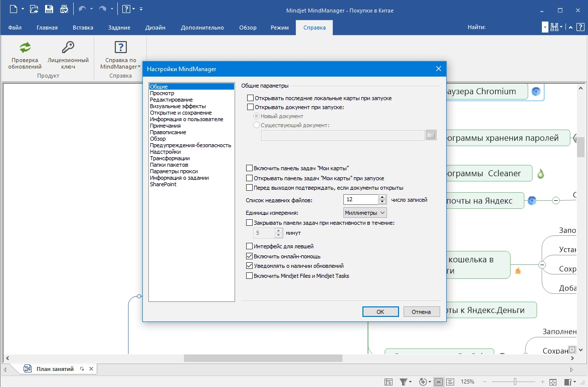Click the filter funnel icon in status bar
Screen dimensions: 588x387
[403, 382]
